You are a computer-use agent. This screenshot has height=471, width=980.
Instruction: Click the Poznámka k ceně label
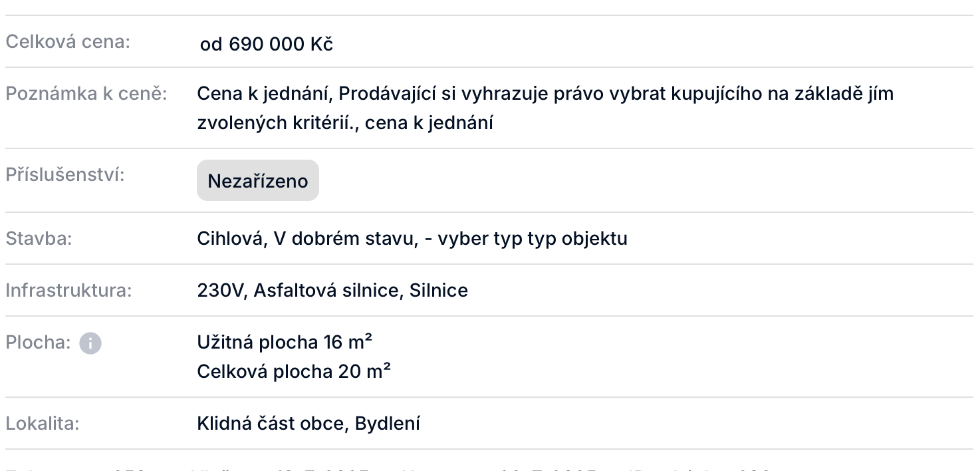(86, 93)
